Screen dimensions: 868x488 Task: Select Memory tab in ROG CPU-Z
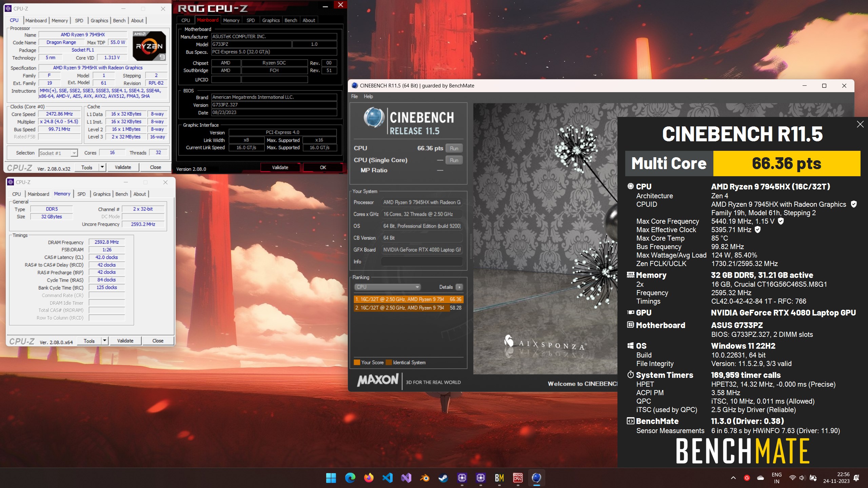(231, 20)
